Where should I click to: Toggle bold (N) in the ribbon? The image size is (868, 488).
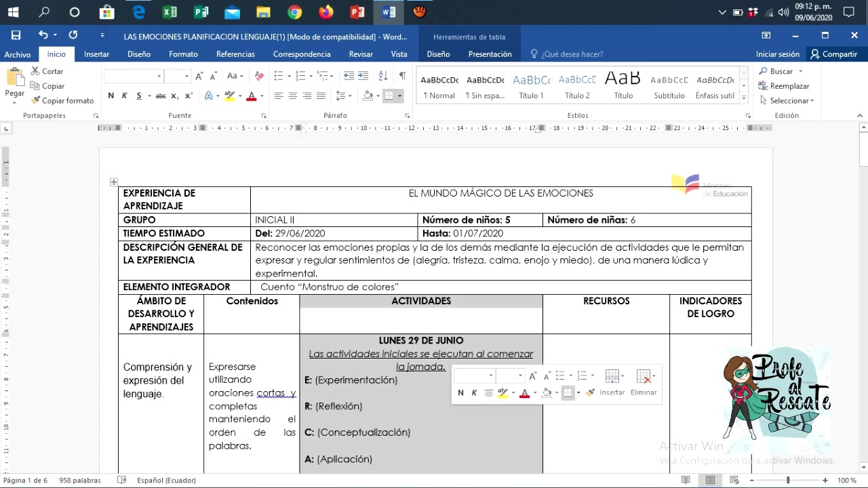(x=111, y=96)
